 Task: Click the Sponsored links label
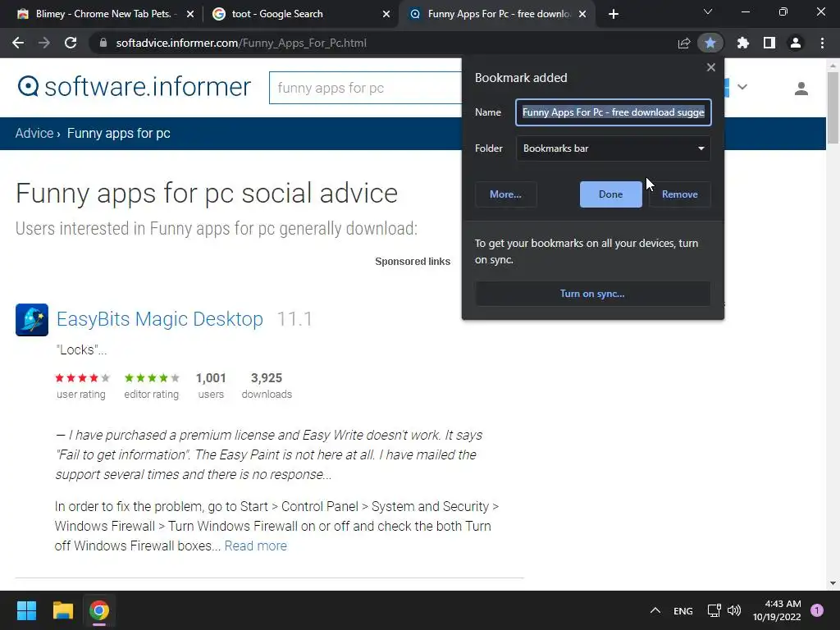413,262
